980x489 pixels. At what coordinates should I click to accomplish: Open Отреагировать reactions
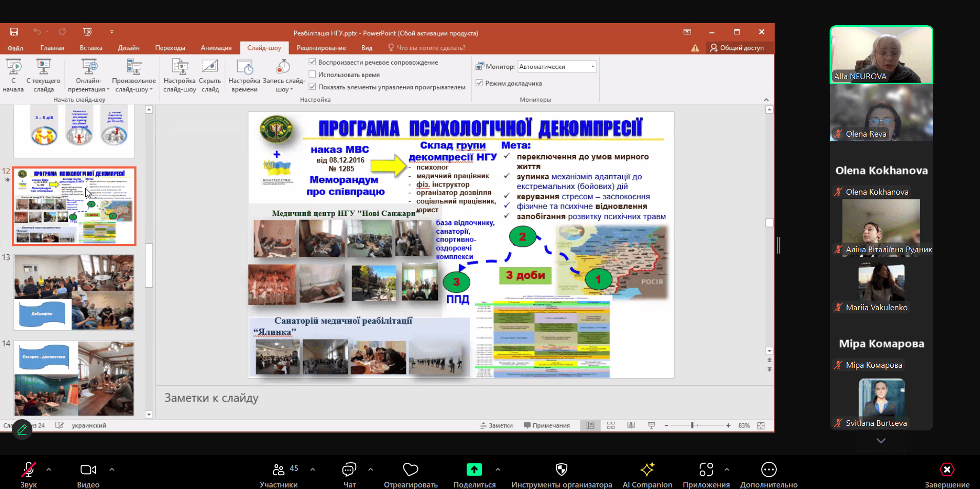411,475
